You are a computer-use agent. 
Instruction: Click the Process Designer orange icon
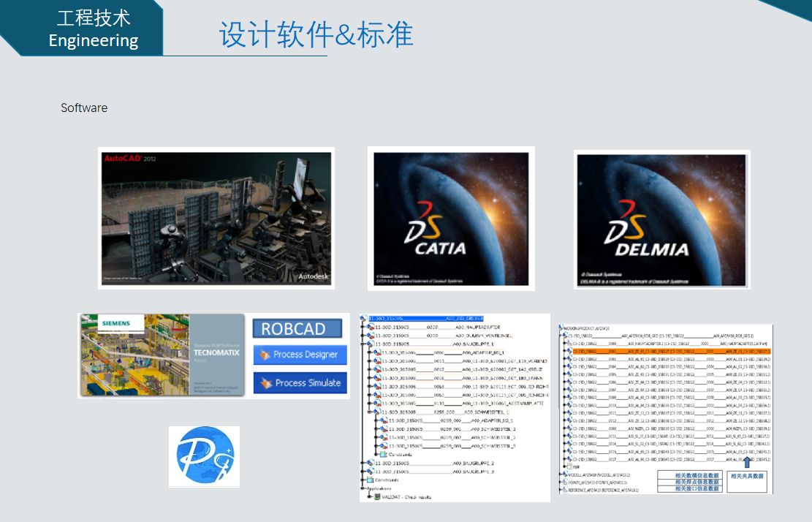click(265, 355)
